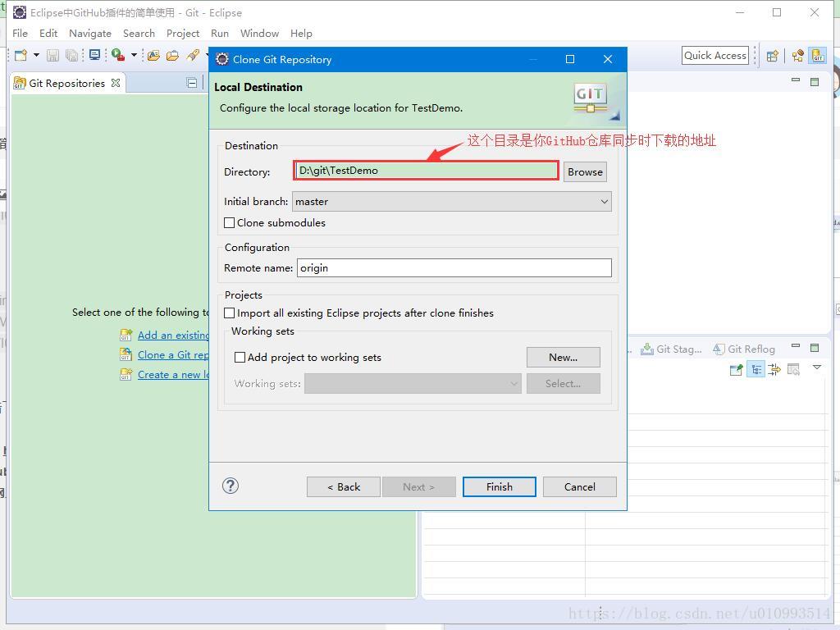Click the Open Type folder icon

click(153, 55)
